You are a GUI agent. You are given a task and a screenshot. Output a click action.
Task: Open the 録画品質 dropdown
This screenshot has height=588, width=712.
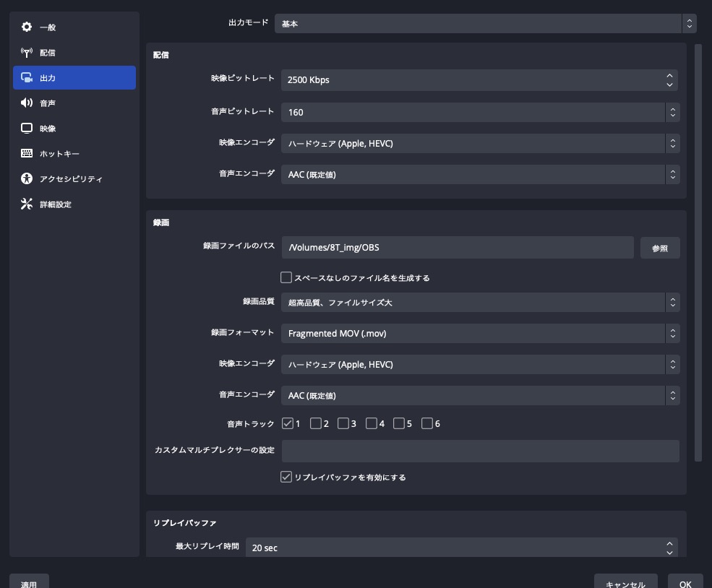pos(481,302)
